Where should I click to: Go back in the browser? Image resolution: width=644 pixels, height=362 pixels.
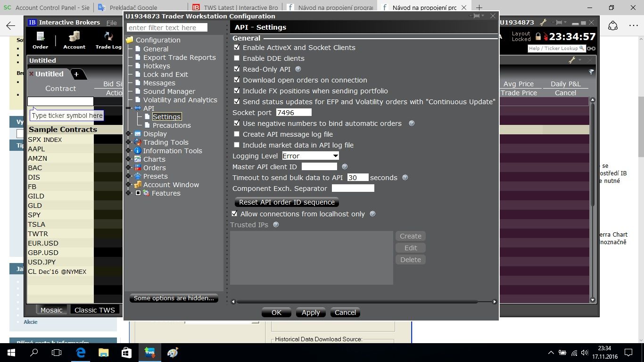(10, 26)
